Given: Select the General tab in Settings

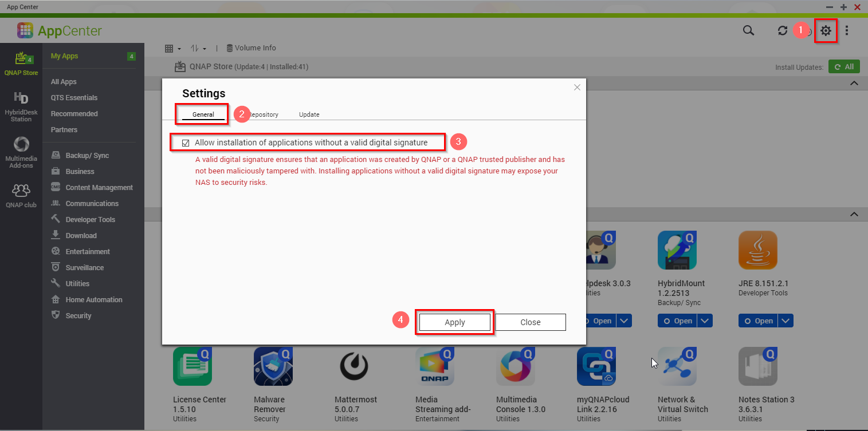Looking at the screenshot, I should tap(203, 114).
